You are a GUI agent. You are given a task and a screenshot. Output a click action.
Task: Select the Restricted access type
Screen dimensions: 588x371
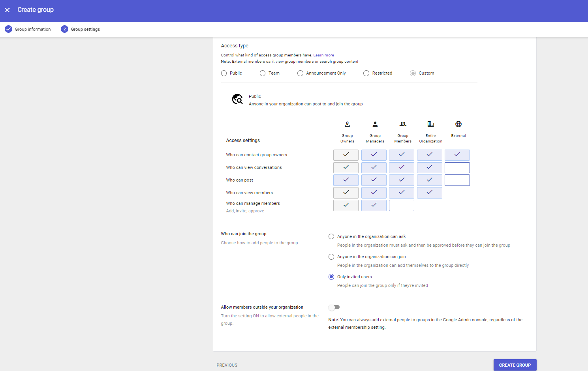tap(366, 73)
